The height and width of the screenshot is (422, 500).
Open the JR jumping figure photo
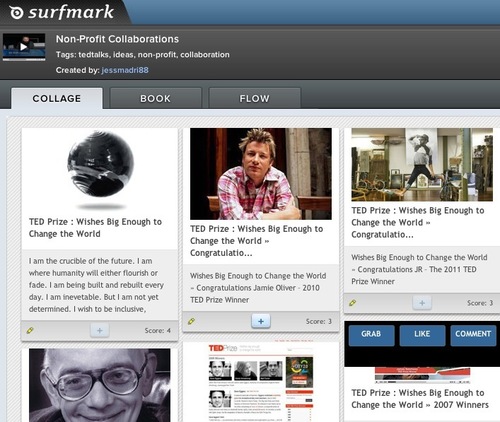422,165
